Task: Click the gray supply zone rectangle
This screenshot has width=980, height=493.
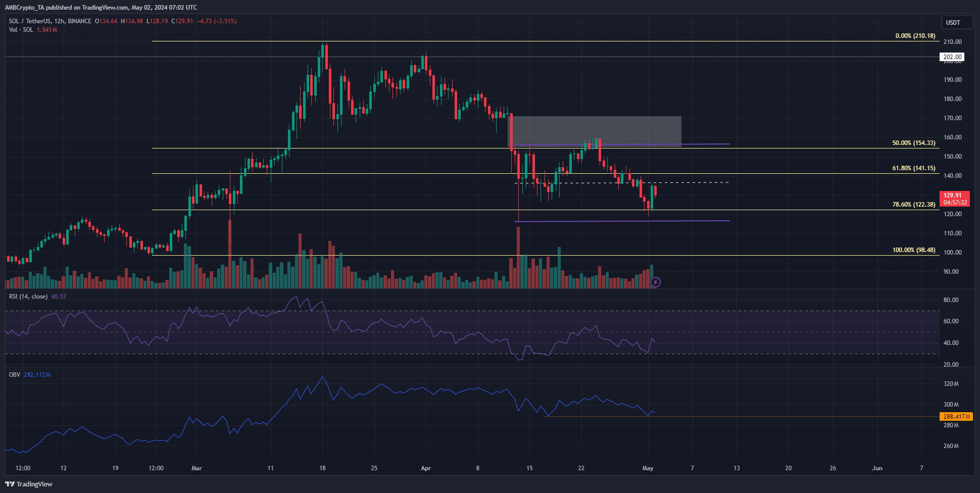Action: [595, 131]
